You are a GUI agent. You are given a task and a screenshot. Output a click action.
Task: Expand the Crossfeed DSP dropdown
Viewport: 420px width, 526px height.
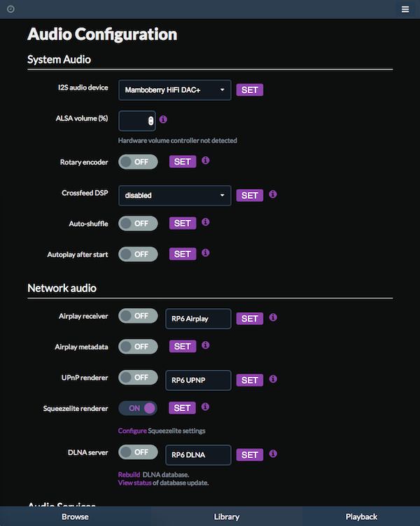pyautogui.click(x=174, y=195)
